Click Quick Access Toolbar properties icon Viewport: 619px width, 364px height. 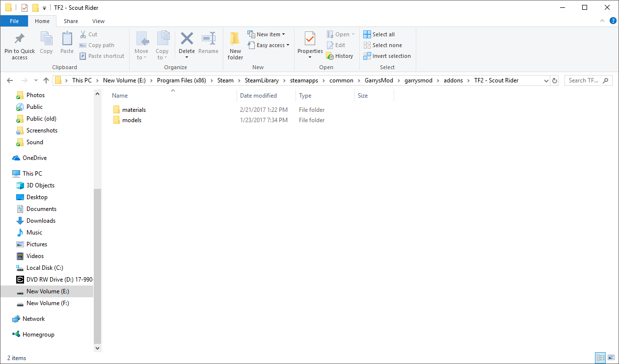(25, 8)
